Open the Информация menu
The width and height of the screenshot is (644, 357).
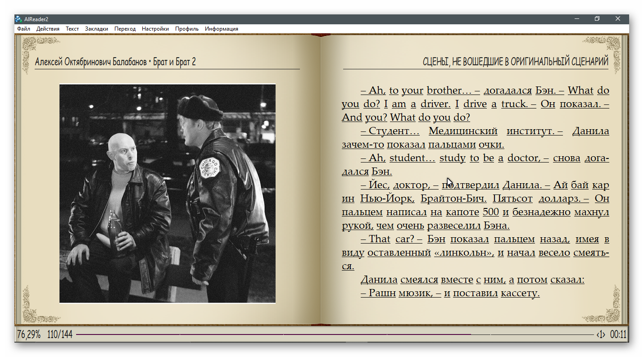[221, 29]
